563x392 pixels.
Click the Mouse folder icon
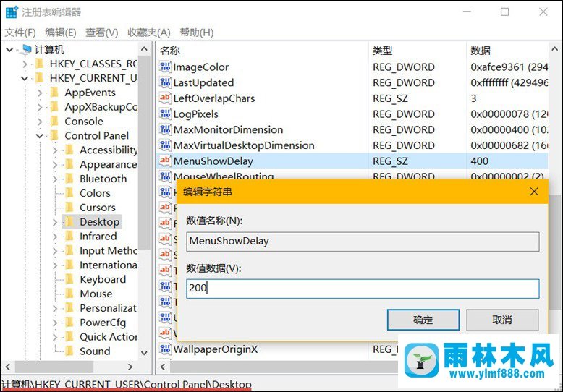click(69, 294)
